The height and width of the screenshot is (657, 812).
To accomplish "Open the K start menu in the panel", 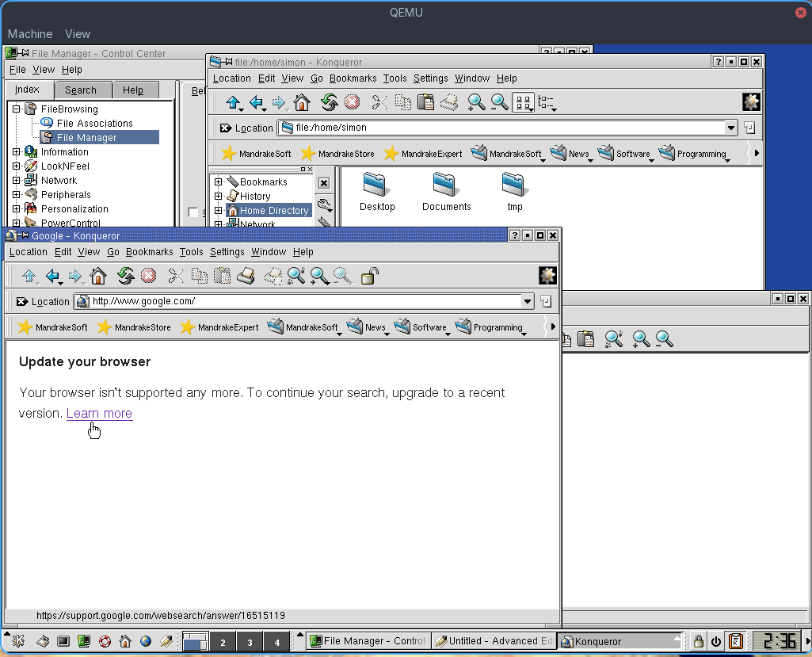I will (x=18, y=641).
